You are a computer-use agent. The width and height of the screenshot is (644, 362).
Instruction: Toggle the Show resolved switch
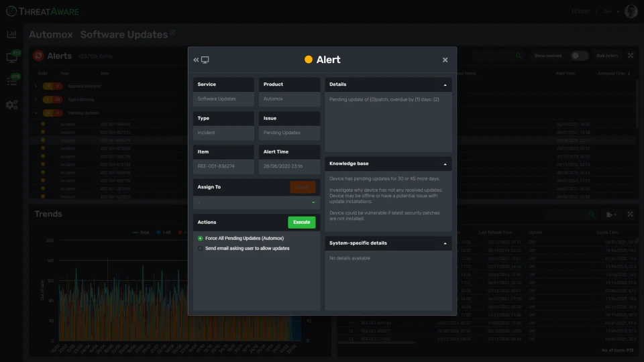pos(580,56)
